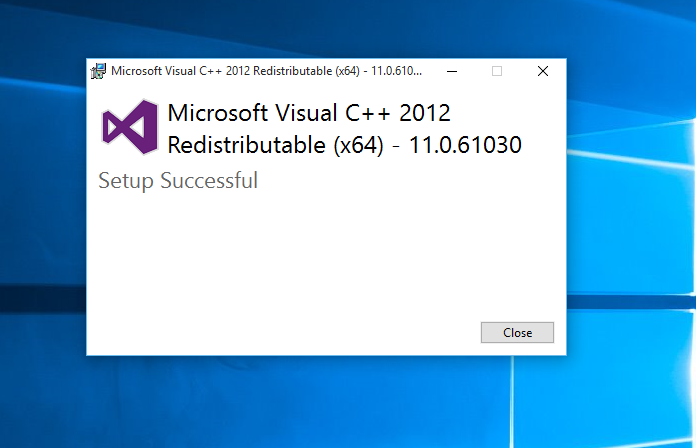Click the installer icon in the title bar
This screenshot has width=696, height=448.
[99, 71]
